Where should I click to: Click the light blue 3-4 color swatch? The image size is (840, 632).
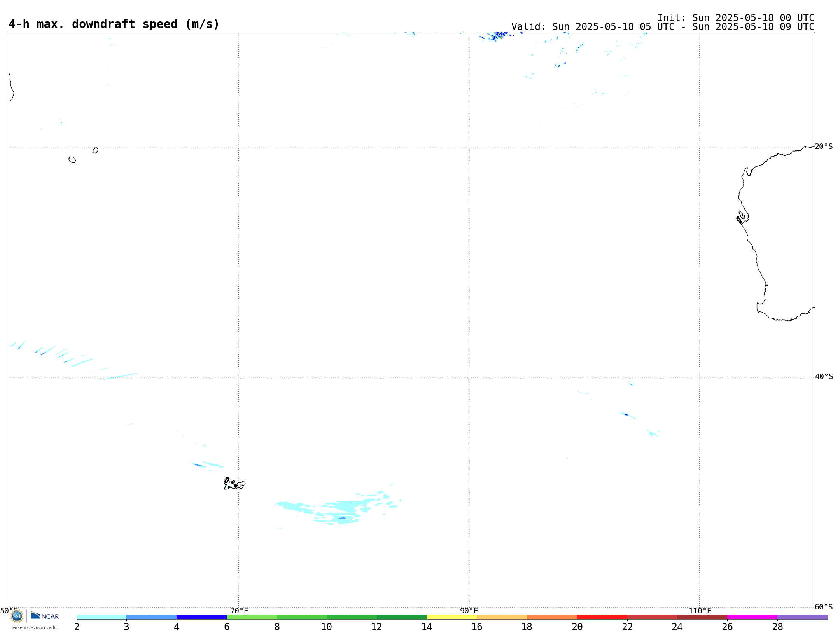tap(152, 617)
